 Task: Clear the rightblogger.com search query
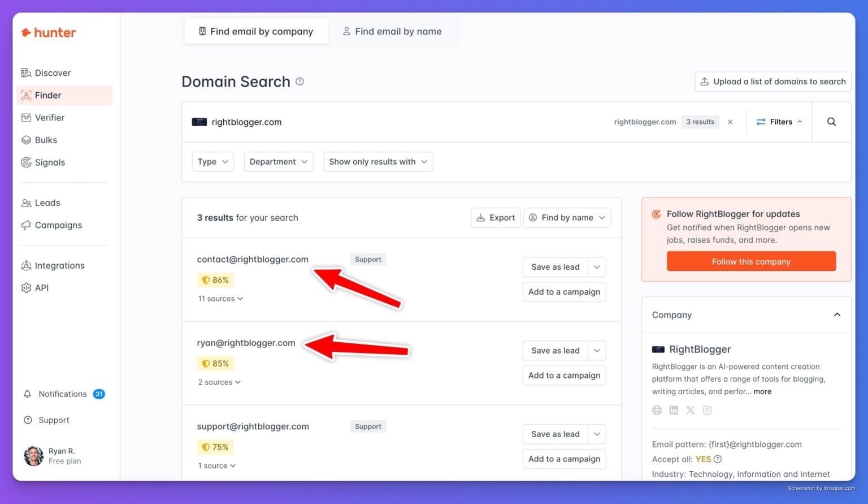730,122
